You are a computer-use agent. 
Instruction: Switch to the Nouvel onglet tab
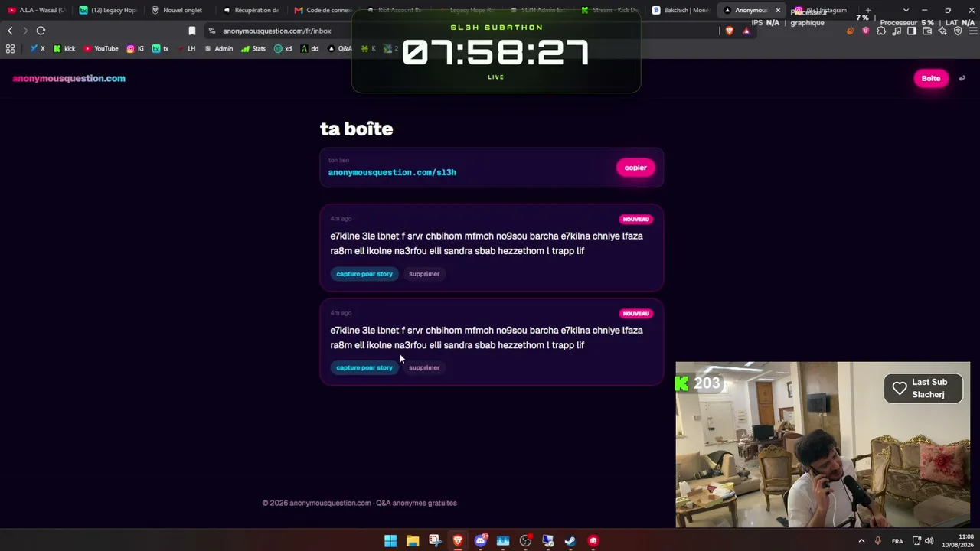[180, 10]
